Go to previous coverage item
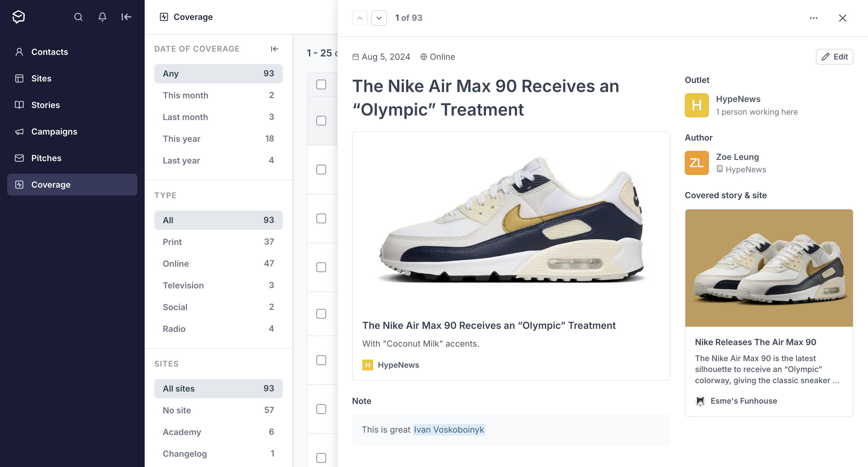This screenshot has width=868, height=467. (360, 18)
